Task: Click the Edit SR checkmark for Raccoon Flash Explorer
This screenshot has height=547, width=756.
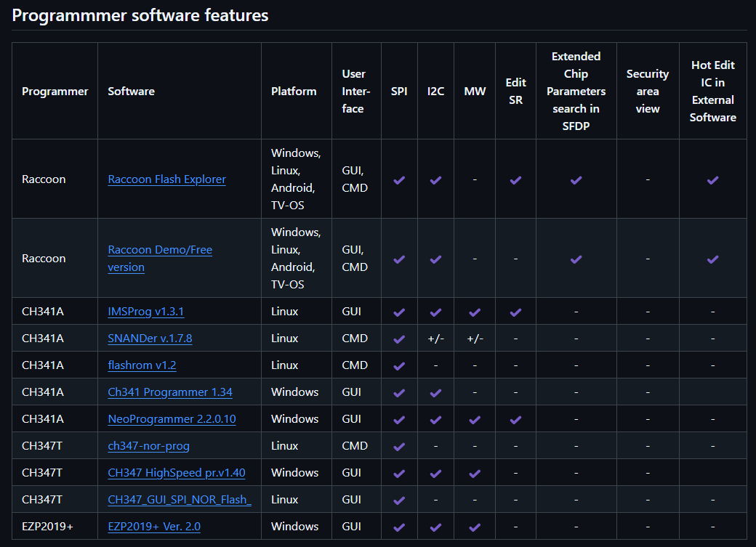Action: (516, 180)
